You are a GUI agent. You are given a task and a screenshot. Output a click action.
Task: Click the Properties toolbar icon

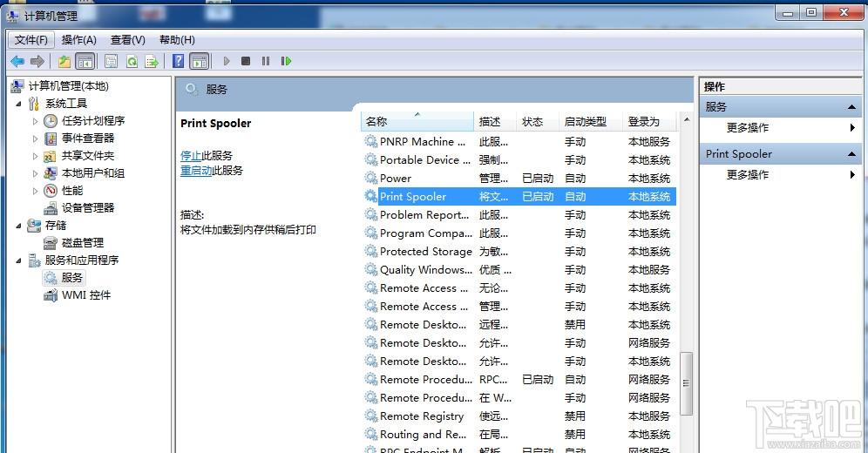click(111, 61)
